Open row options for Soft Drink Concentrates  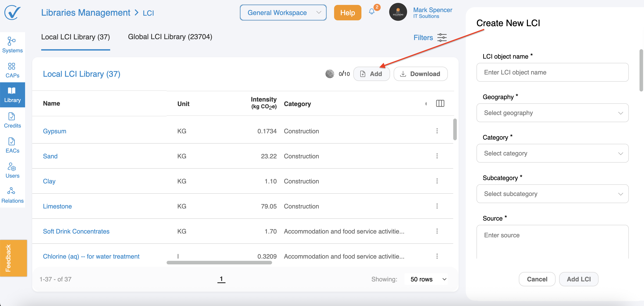[437, 231]
